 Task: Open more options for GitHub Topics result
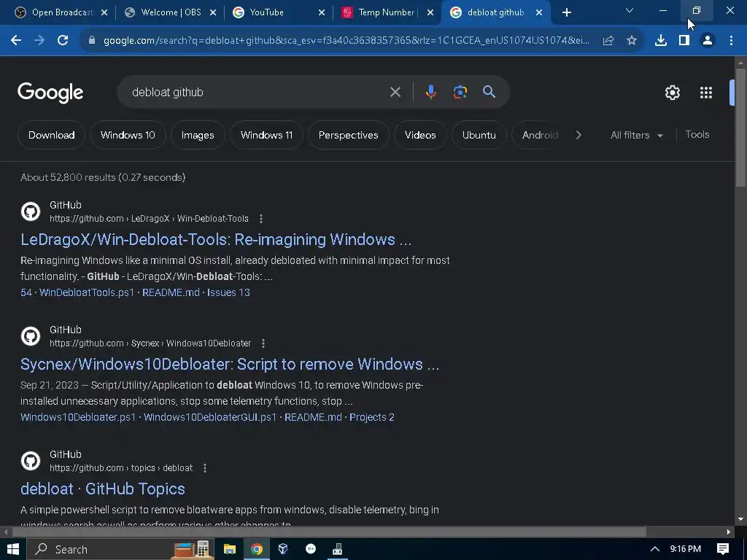pyautogui.click(x=205, y=468)
